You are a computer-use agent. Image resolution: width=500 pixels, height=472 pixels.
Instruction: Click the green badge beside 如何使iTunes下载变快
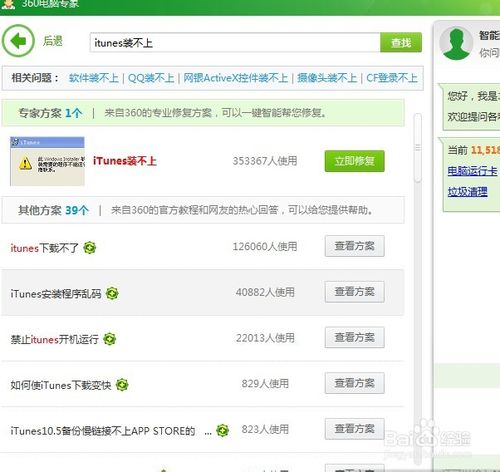tap(122, 385)
